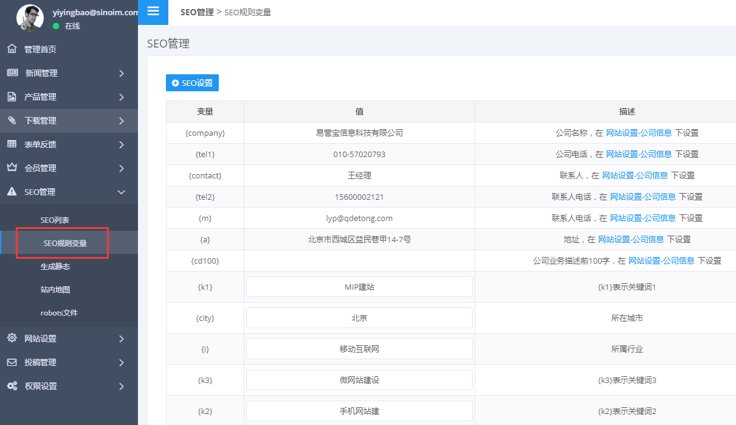736x425 pixels.
Task: Expand the 新闻管理 submenu arrow
Action: (121, 73)
